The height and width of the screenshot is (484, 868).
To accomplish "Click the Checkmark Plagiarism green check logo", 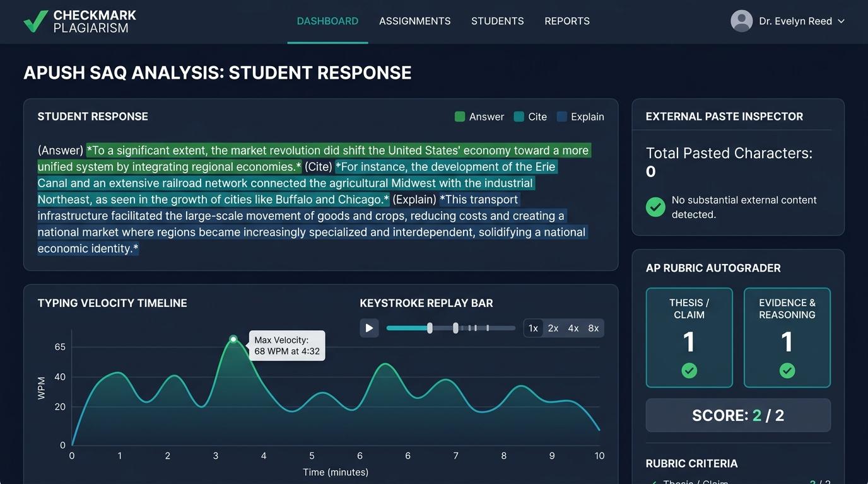I will click(35, 21).
